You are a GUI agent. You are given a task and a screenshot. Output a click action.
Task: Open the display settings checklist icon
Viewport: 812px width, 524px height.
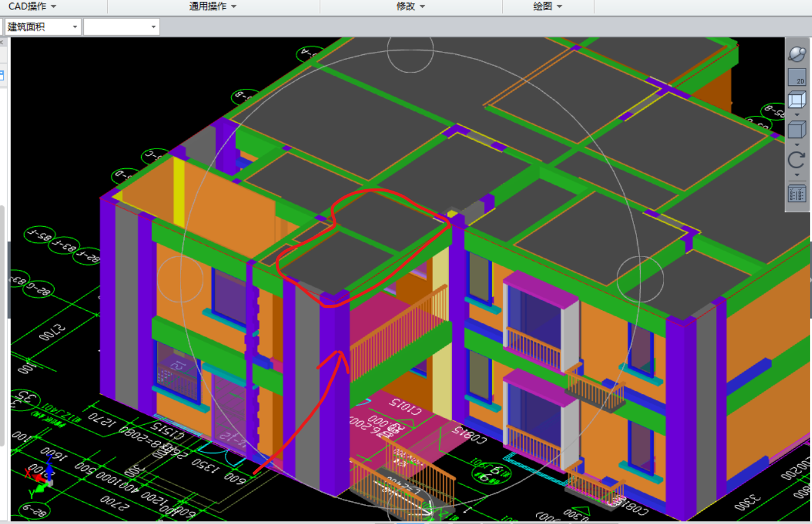click(x=797, y=193)
